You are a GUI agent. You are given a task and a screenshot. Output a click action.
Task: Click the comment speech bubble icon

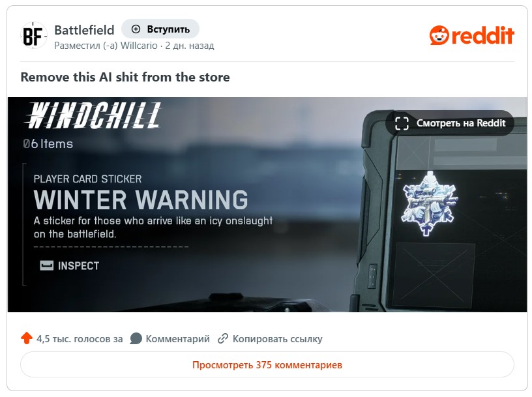pyautogui.click(x=136, y=338)
